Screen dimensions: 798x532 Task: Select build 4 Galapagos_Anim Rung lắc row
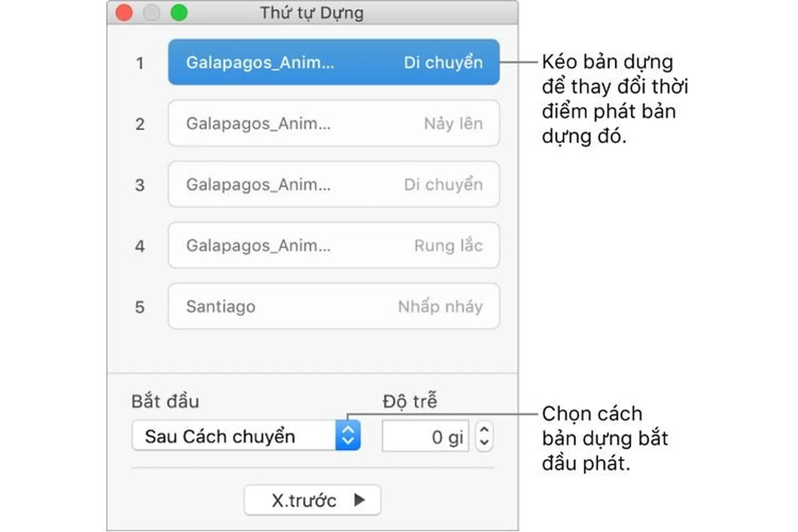(334, 245)
